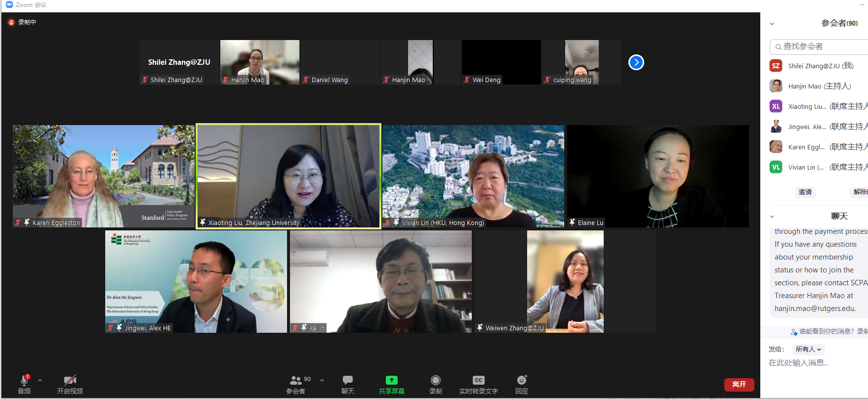Click the search magnifier icon in participants
This screenshot has width=868, height=399.
tap(778, 46)
